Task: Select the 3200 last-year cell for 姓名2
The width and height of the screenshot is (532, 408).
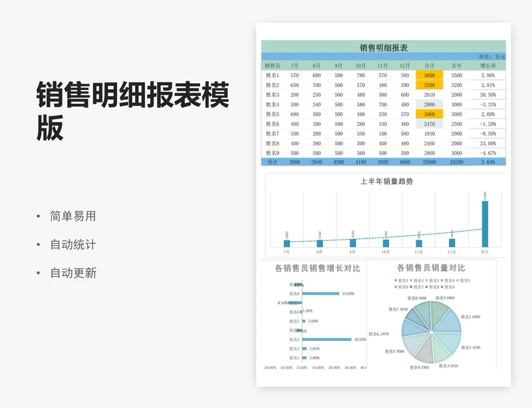Action: [x=456, y=85]
